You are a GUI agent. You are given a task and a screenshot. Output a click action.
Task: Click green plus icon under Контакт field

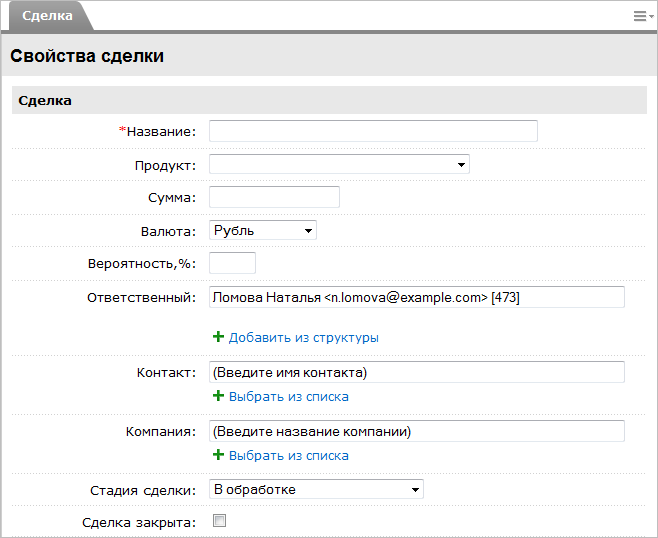[x=218, y=396]
